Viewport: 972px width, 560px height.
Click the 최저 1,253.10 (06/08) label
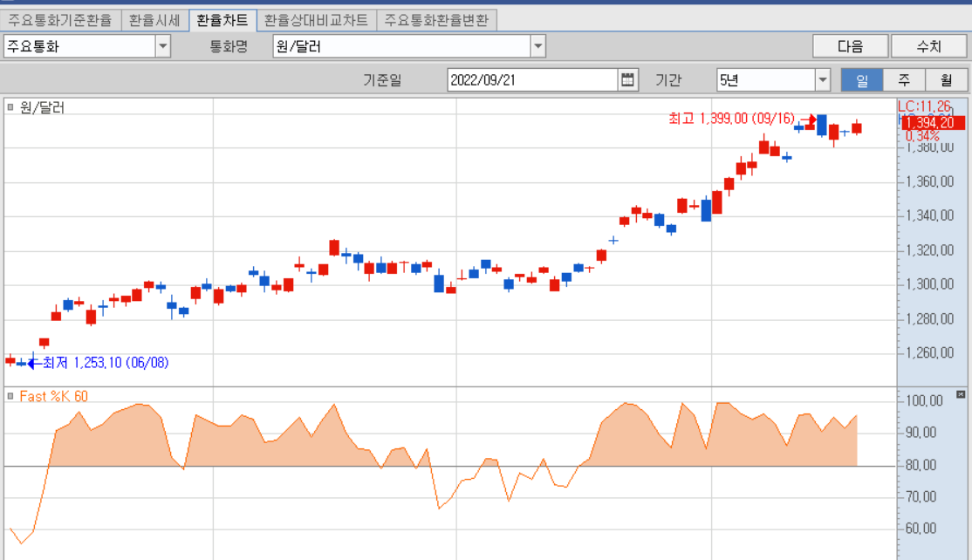point(106,362)
